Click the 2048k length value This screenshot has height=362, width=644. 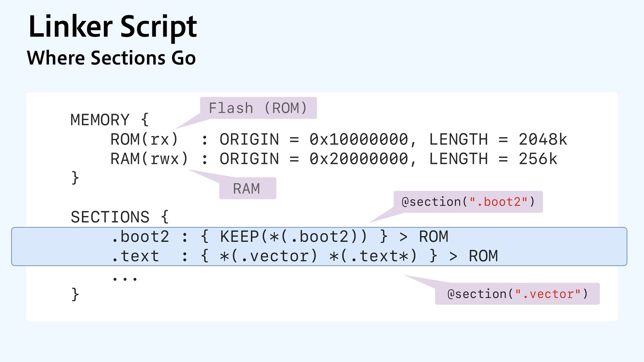click(x=542, y=139)
